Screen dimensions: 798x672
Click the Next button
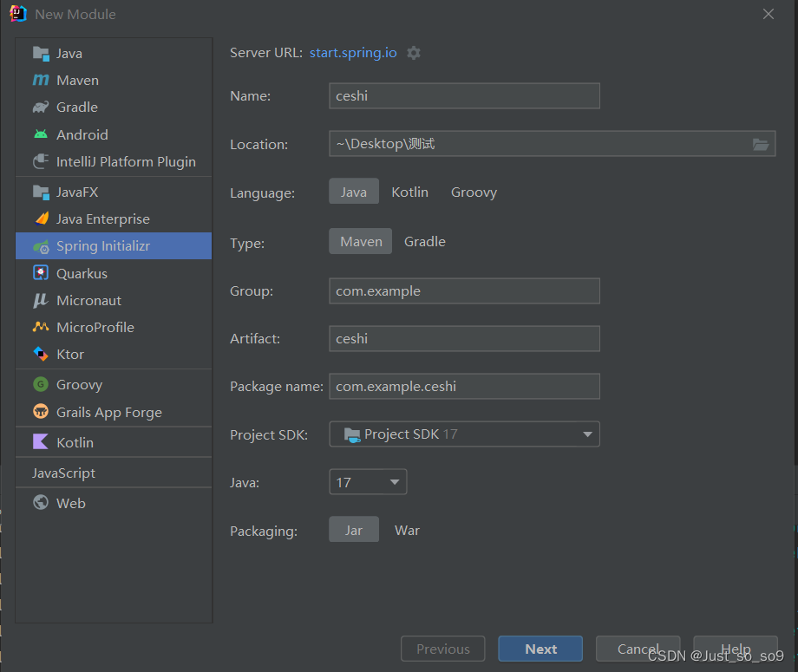click(x=540, y=649)
